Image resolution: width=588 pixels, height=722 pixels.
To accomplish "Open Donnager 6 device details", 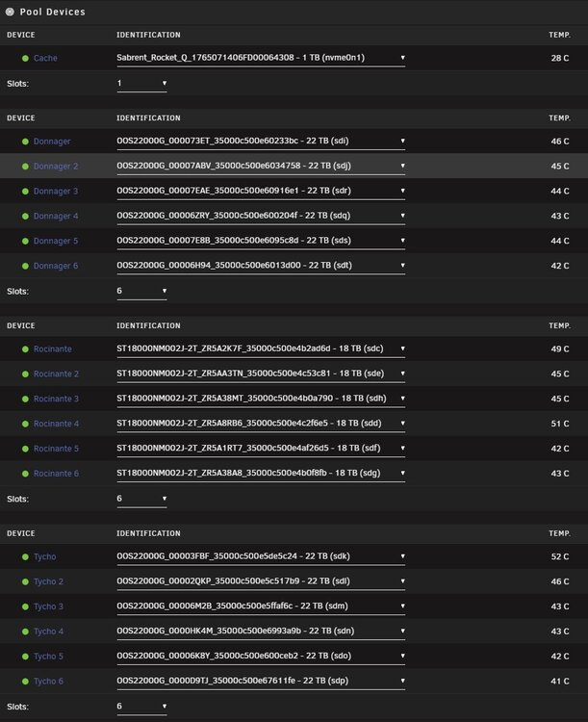I will tap(56, 266).
